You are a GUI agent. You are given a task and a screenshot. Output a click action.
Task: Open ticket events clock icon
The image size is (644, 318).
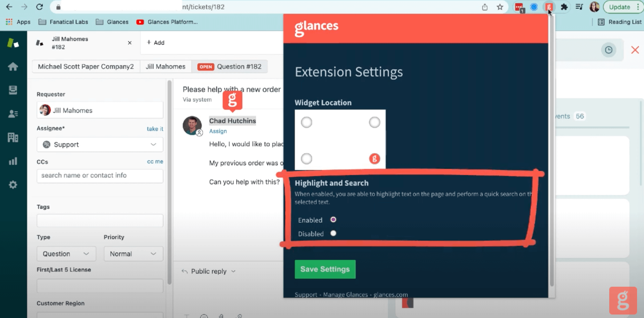coord(609,50)
